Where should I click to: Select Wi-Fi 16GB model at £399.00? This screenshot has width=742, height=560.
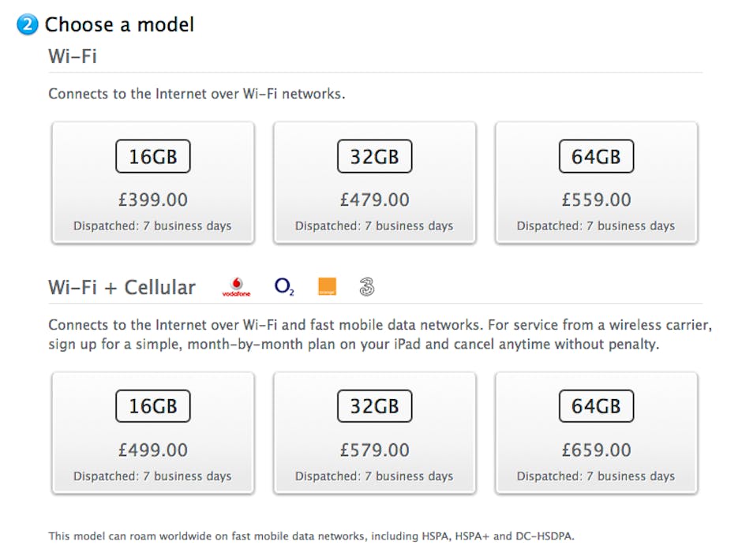(x=153, y=182)
